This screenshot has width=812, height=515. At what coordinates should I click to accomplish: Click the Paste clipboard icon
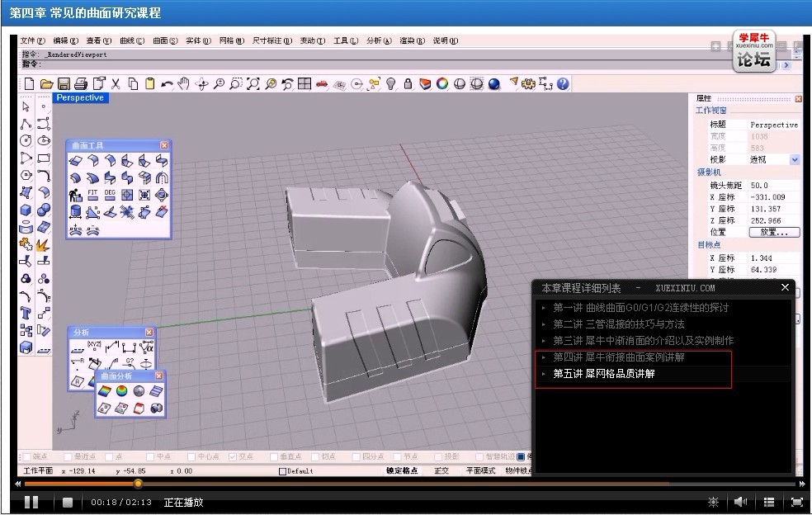[149, 84]
